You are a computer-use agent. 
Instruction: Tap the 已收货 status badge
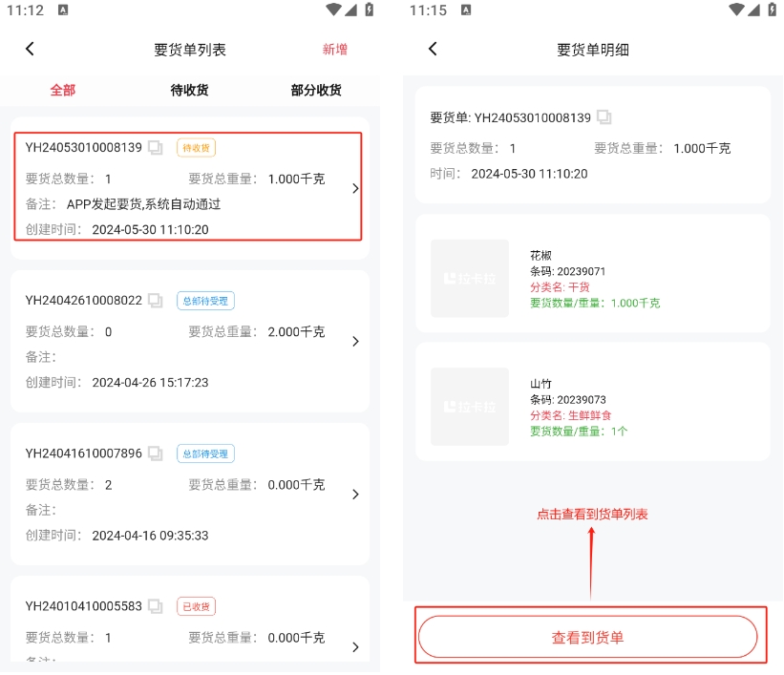(x=197, y=606)
